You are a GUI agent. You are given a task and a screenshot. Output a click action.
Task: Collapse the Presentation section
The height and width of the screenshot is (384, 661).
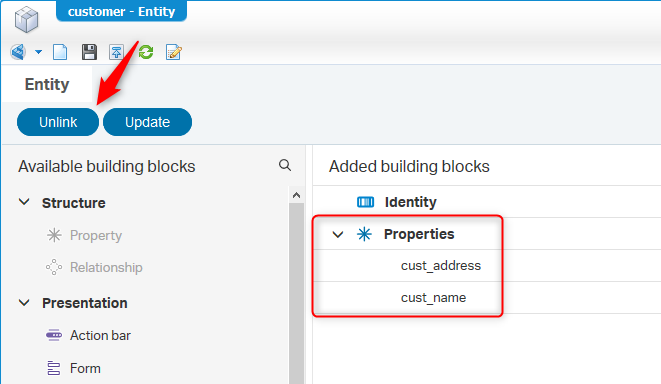[24, 303]
